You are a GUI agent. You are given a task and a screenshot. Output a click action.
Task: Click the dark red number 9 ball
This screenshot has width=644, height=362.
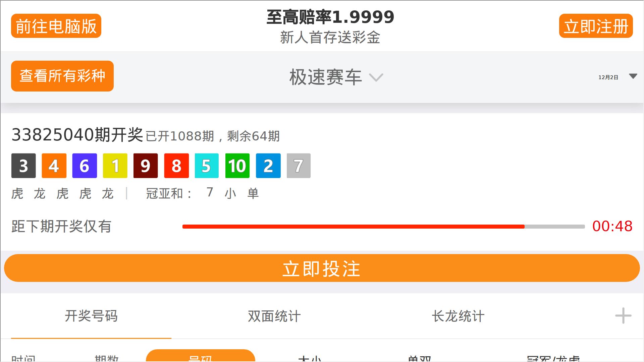point(146,166)
